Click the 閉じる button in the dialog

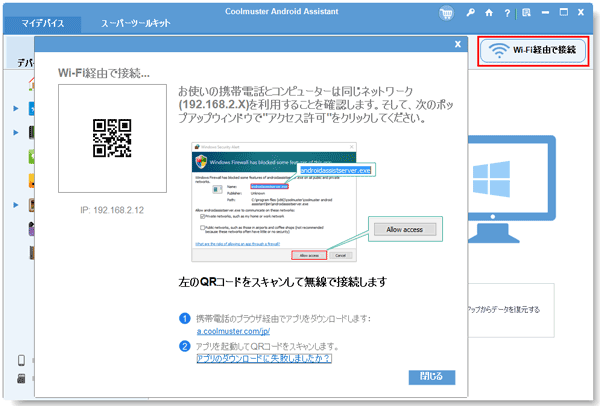pyautogui.click(x=432, y=377)
